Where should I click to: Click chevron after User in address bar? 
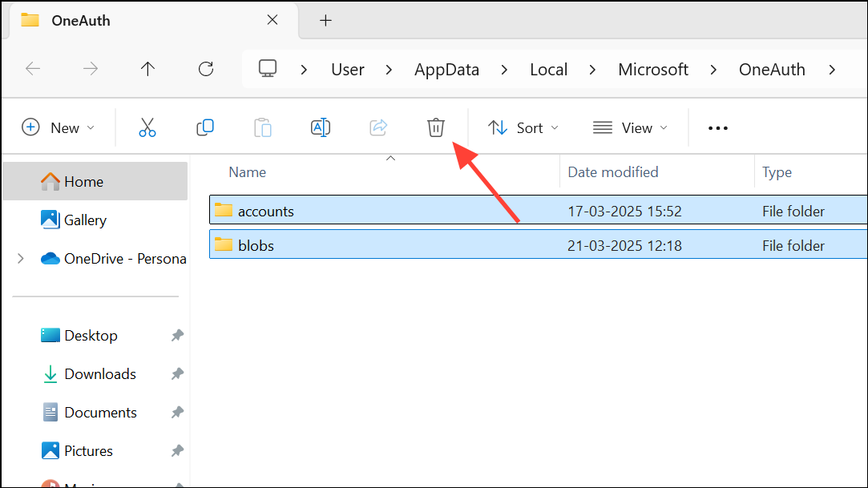389,70
